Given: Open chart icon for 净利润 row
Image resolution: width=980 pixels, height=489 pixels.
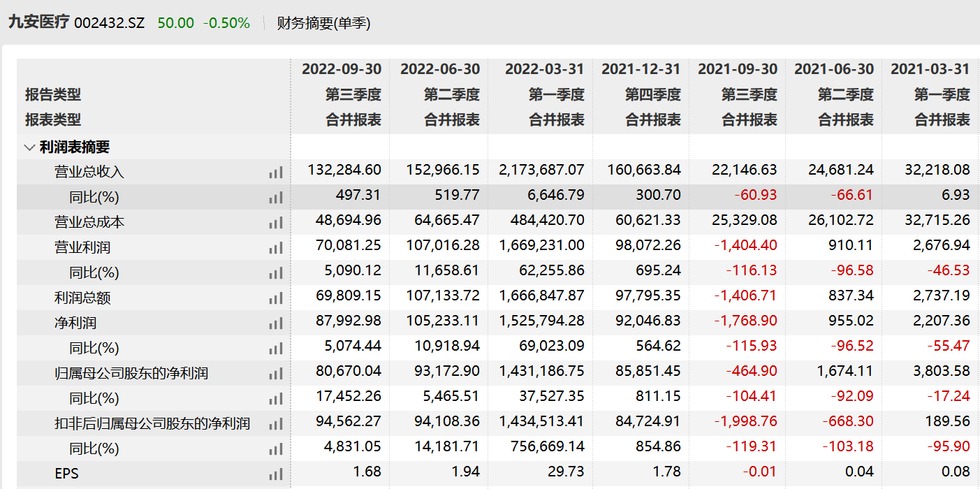Looking at the screenshot, I should [276, 323].
